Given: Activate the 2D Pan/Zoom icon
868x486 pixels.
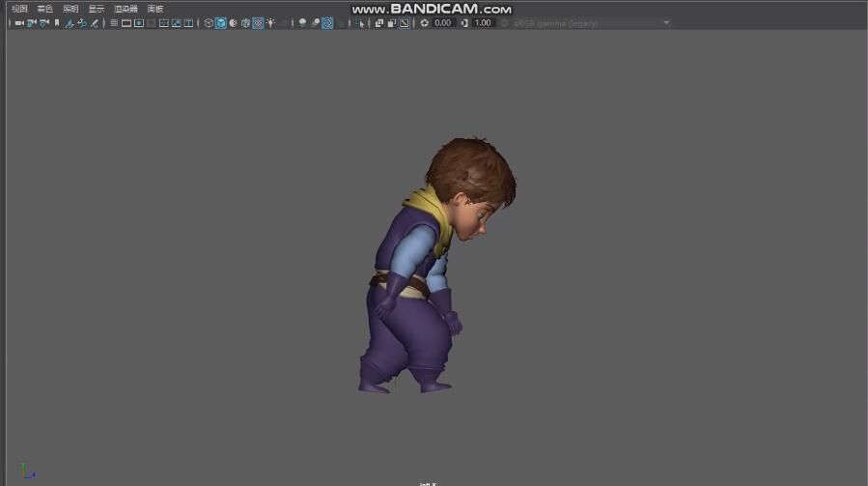Looking at the screenshot, I should tap(82, 23).
